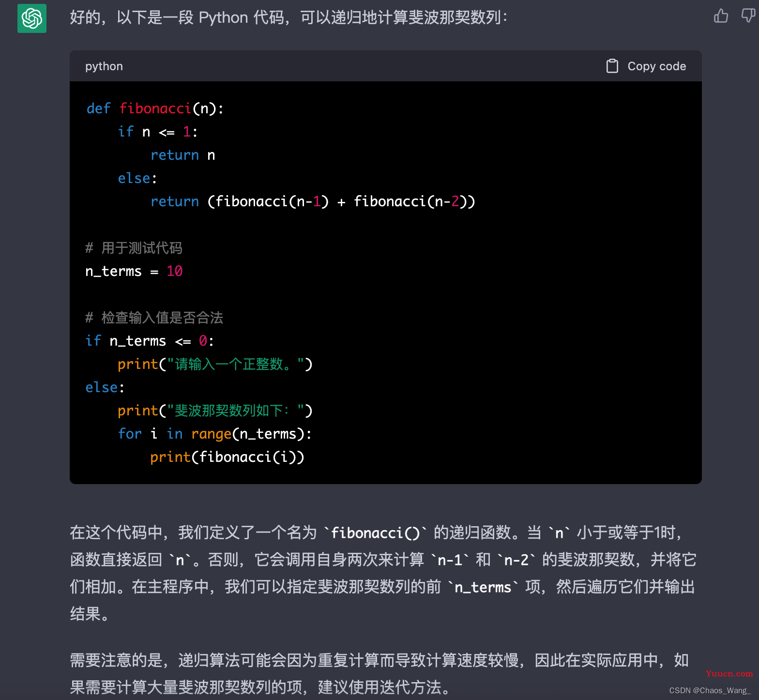Click the 'print(fibonacci(i))' line

(x=227, y=457)
